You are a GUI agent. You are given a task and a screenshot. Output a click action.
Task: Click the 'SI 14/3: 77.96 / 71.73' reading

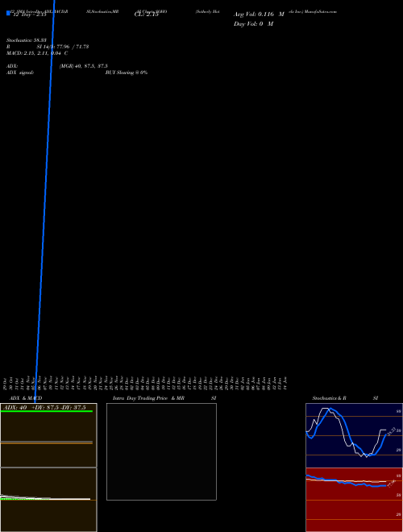(63, 47)
